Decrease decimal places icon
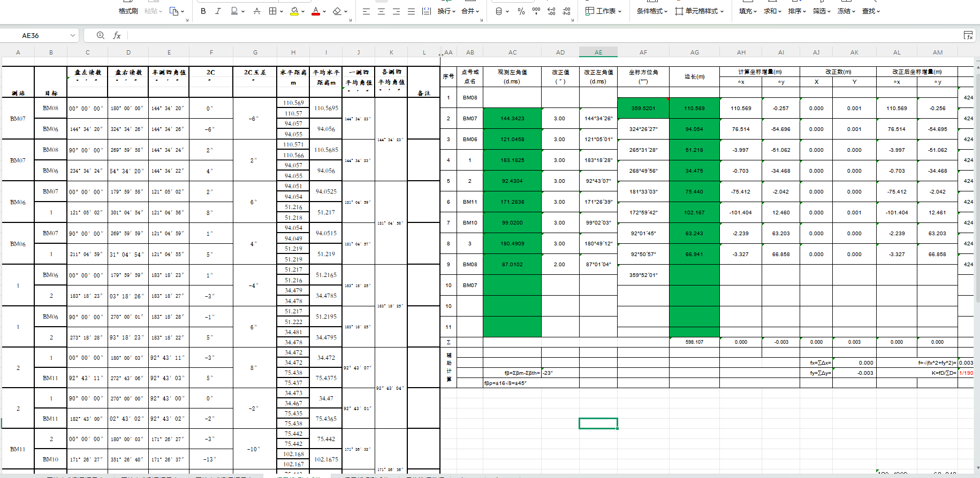980x478 pixels. [x=567, y=11]
